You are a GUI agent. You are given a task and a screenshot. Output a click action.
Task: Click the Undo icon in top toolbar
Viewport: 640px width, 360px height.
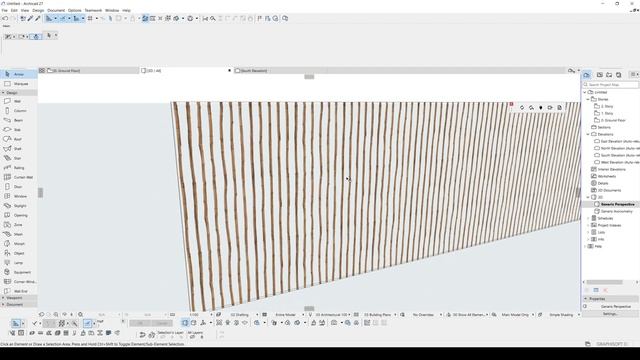[5, 18]
